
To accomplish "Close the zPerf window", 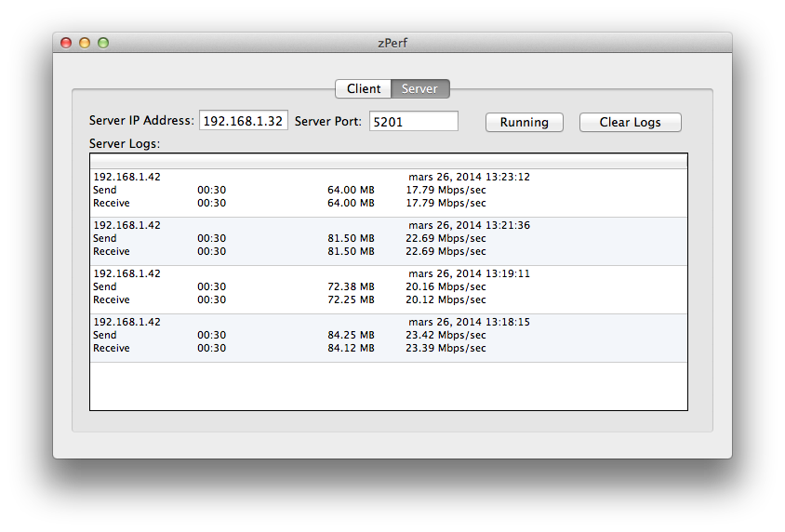I will 66,43.
